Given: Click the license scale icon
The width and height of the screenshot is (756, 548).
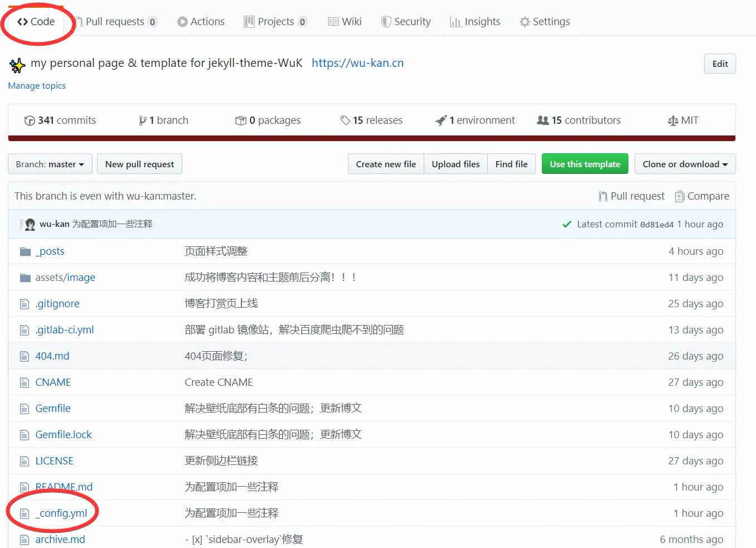Looking at the screenshot, I should pyautogui.click(x=673, y=120).
